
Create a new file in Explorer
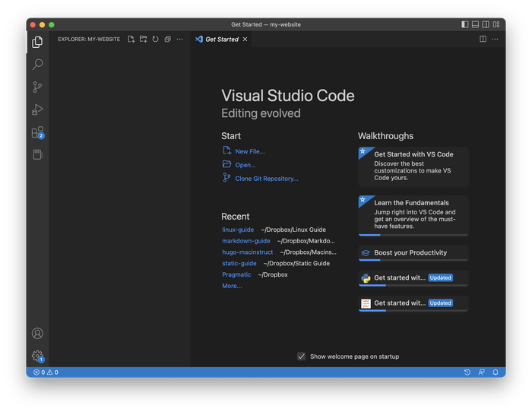[131, 39]
